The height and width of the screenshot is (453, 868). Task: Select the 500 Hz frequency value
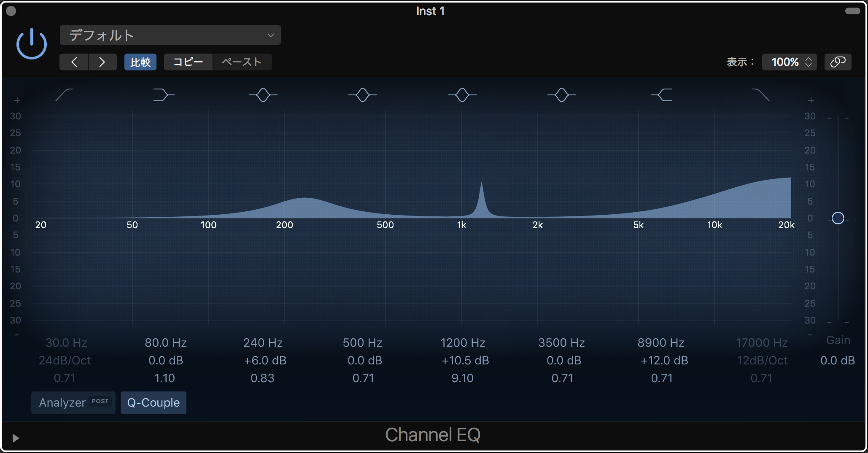click(363, 342)
